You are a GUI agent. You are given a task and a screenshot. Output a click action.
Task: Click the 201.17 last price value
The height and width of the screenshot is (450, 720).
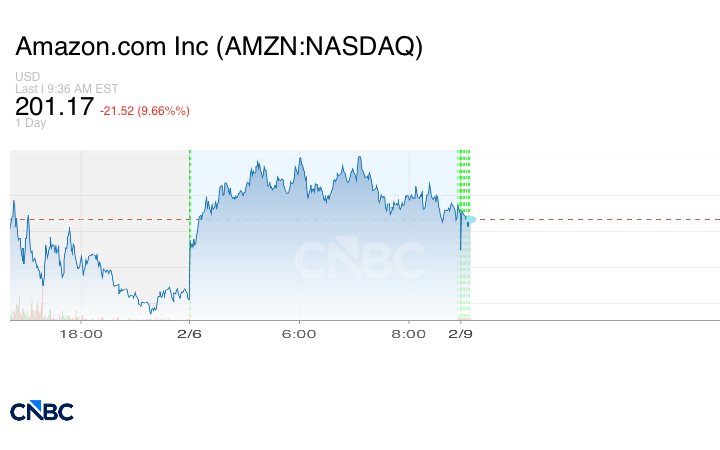54,105
